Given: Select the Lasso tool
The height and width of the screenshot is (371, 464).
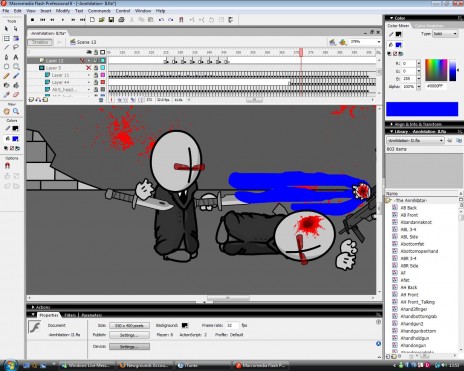Looking at the screenshot, I should click(16, 48).
